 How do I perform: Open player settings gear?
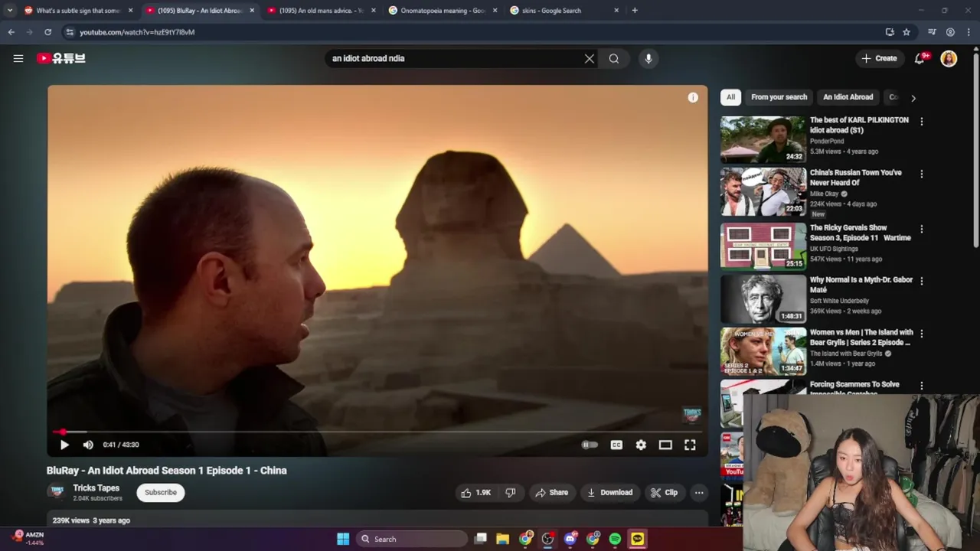[641, 445]
